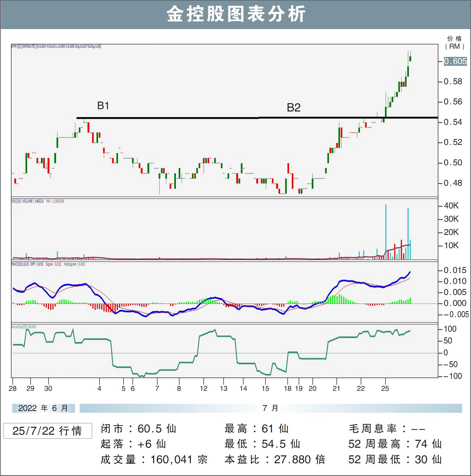Select the 10K volume axis tick

pos(451,245)
